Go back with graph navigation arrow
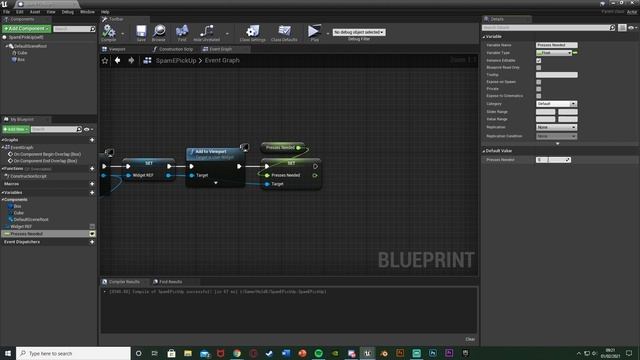The image size is (640, 360). (118, 60)
